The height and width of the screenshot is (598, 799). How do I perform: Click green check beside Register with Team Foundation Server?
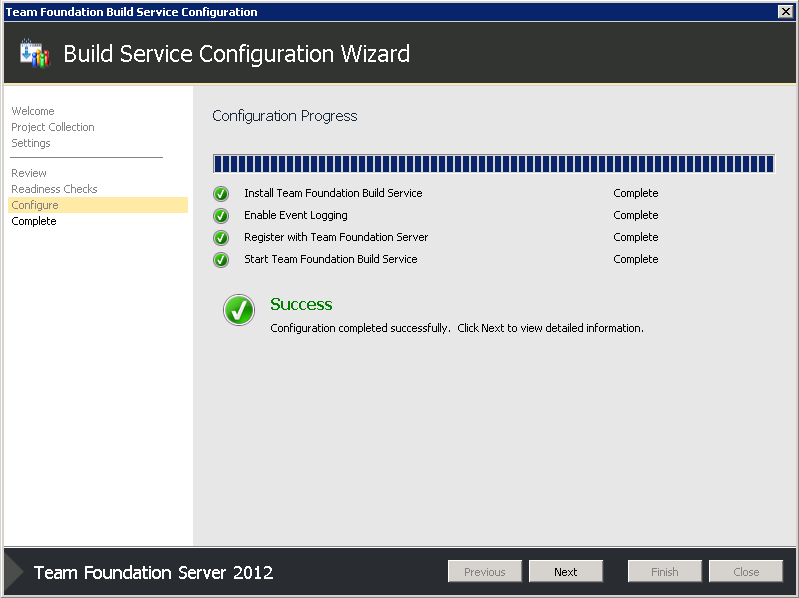pos(221,237)
